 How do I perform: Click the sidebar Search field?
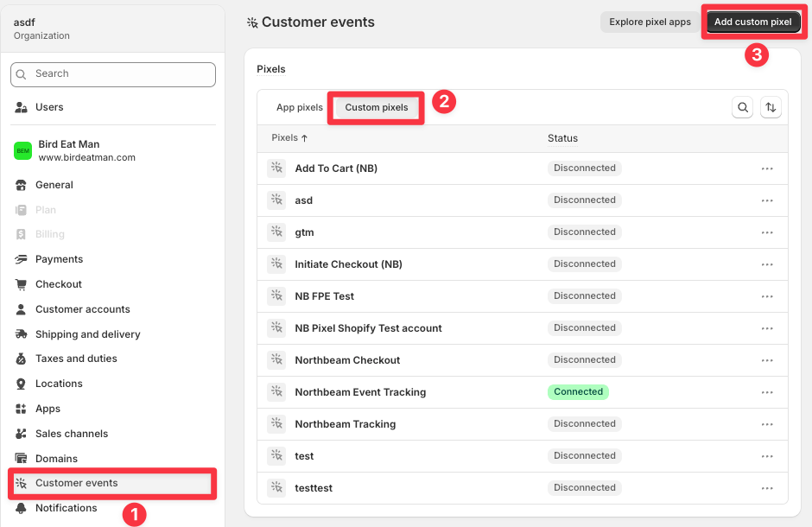coord(113,74)
